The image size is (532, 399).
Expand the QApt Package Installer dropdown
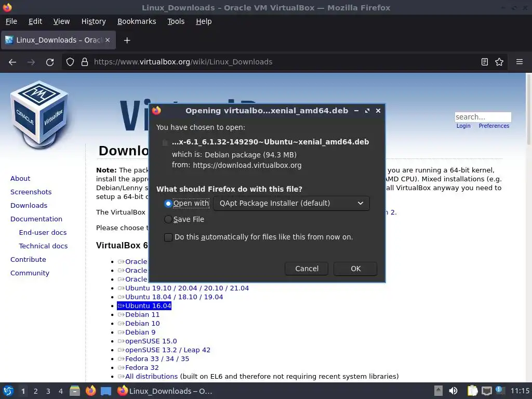click(291, 203)
